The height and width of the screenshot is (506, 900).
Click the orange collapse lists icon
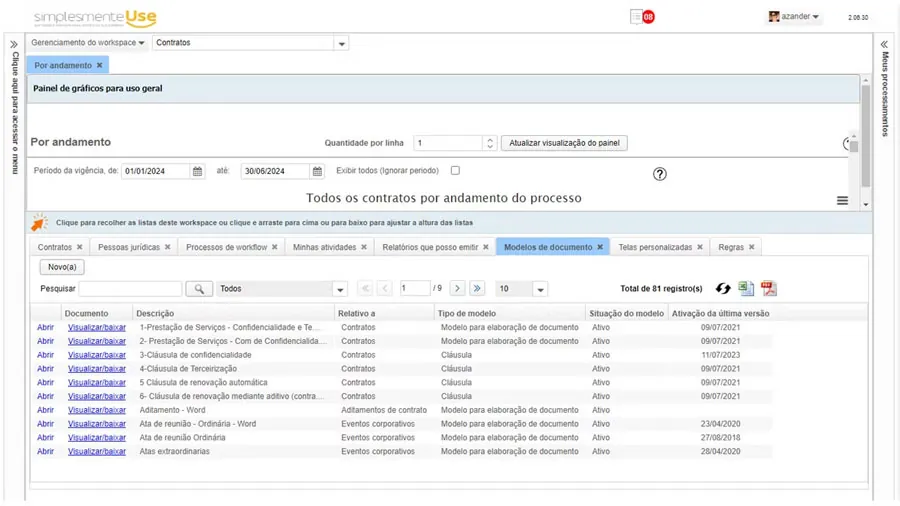(x=39, y=223)
